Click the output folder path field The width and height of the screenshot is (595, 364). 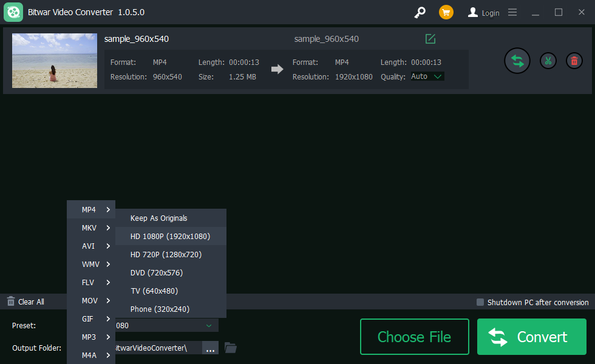click(x=158, y=348)
